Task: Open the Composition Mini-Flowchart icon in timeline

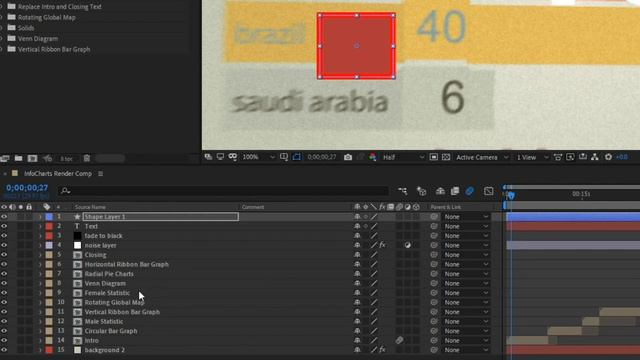Action: coord(402,191)
